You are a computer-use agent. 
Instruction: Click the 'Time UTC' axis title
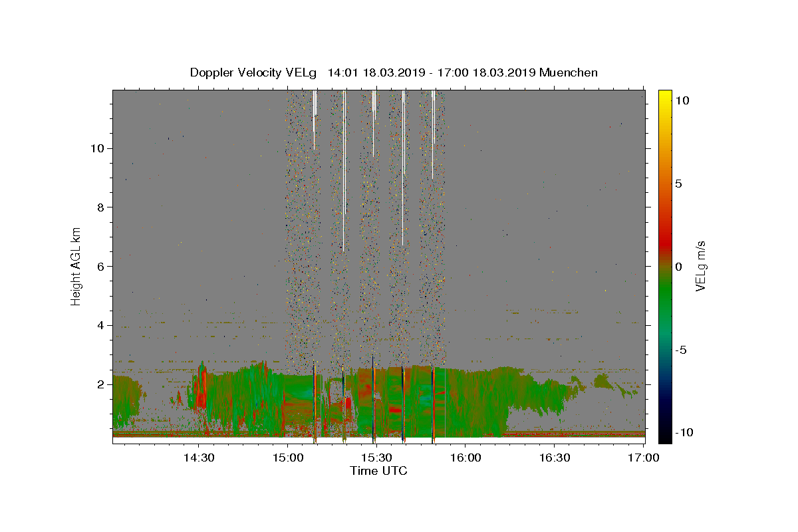click(378, 471)
